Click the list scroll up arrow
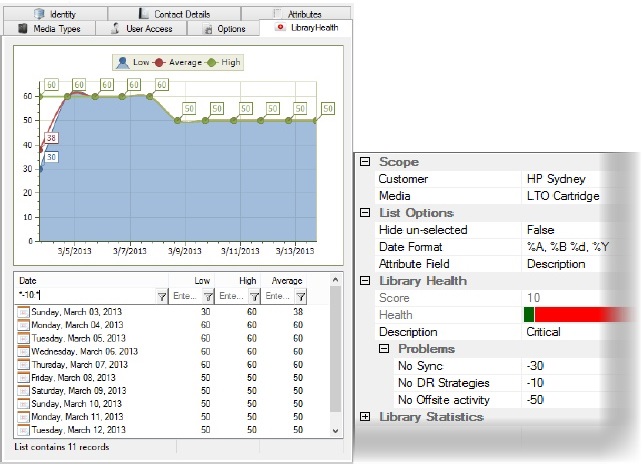 coord(335,280)
